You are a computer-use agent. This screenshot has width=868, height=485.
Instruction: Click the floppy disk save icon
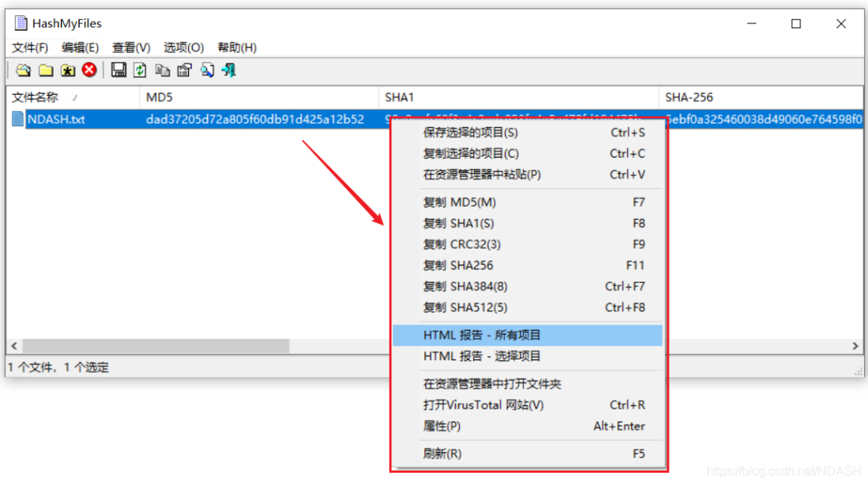point(118,70)
